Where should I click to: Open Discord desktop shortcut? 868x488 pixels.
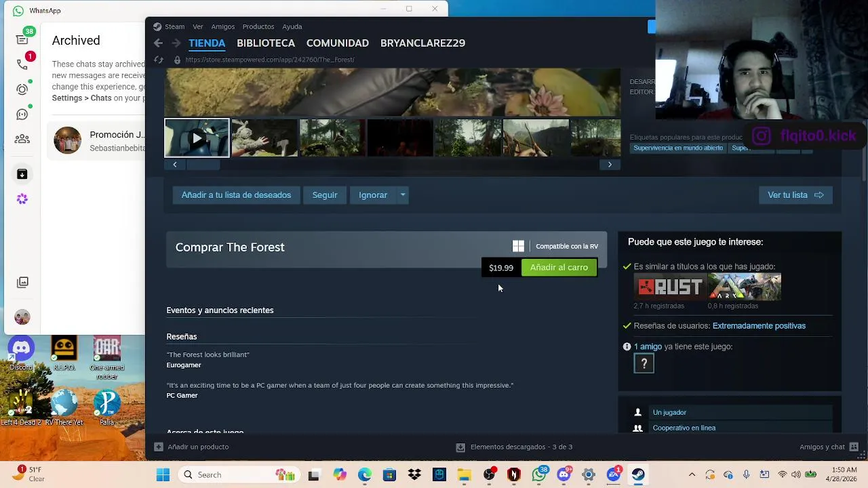(21, 354)
